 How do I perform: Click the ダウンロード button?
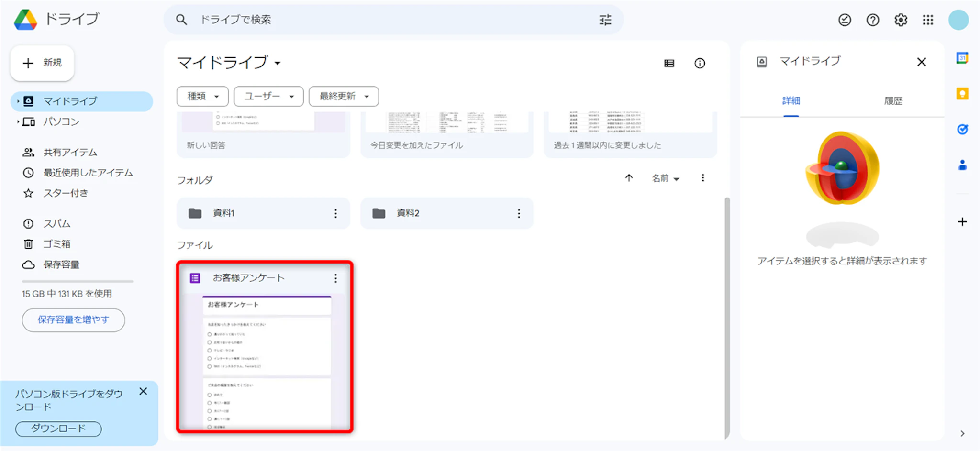pos(58,429)
